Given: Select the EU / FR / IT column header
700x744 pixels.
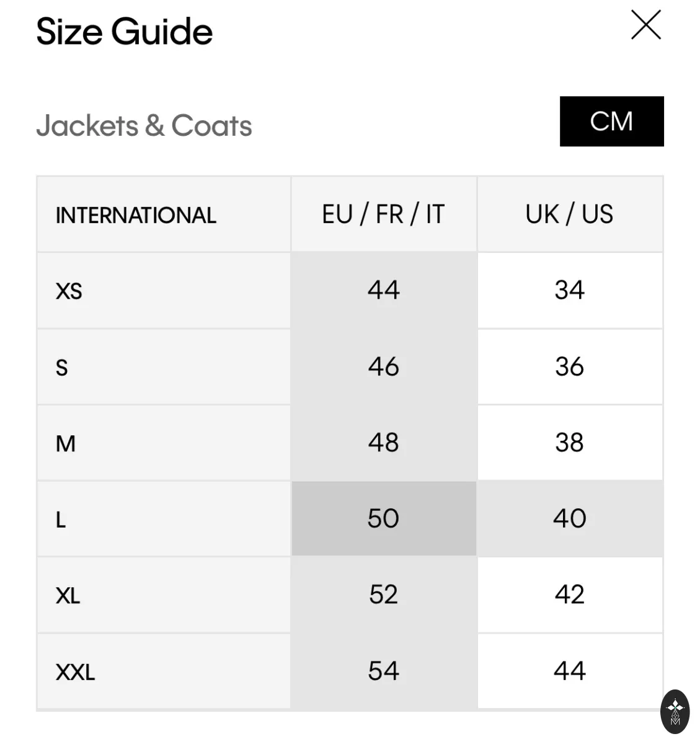Looking at the screenshot, I should pos(384,215).
